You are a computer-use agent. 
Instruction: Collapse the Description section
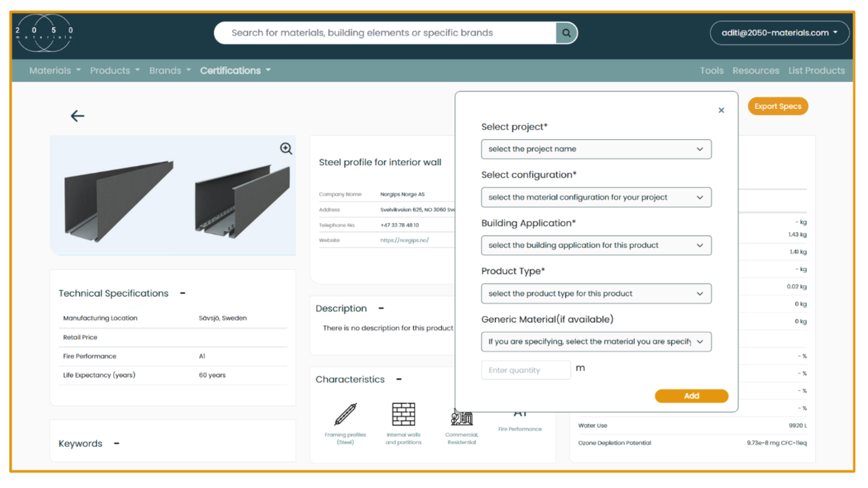tap(381, 308)
